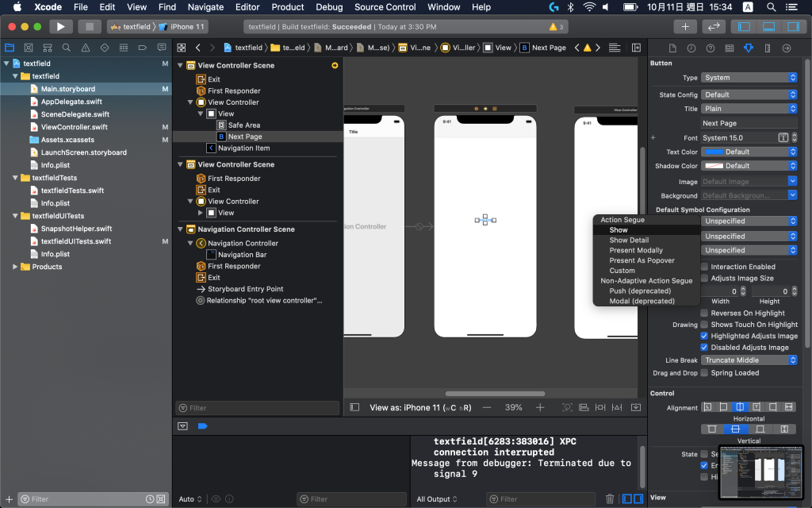Click the Next Page title field

pos(749,123)
